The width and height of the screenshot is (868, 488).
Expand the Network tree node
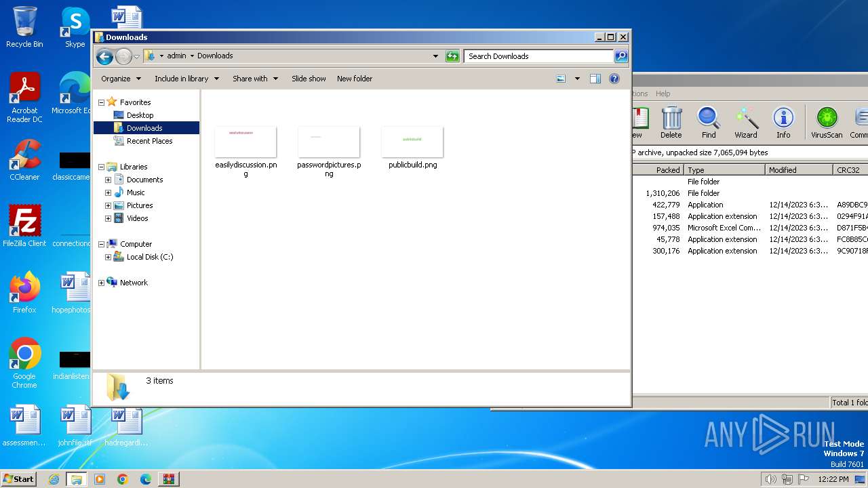pyautogui.click(x=102, y=283)
